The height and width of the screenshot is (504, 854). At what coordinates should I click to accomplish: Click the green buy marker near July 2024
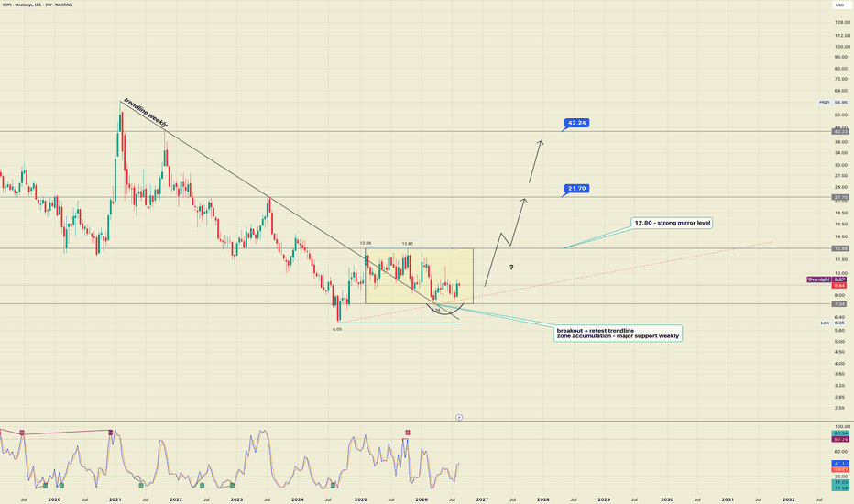click(334, 485)
